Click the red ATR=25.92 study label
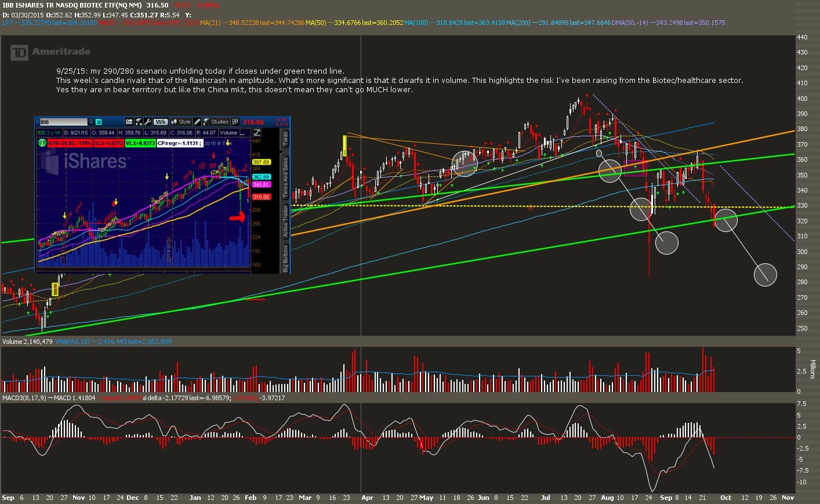Viewport: 820px width, 504px height. pos(70,143)
